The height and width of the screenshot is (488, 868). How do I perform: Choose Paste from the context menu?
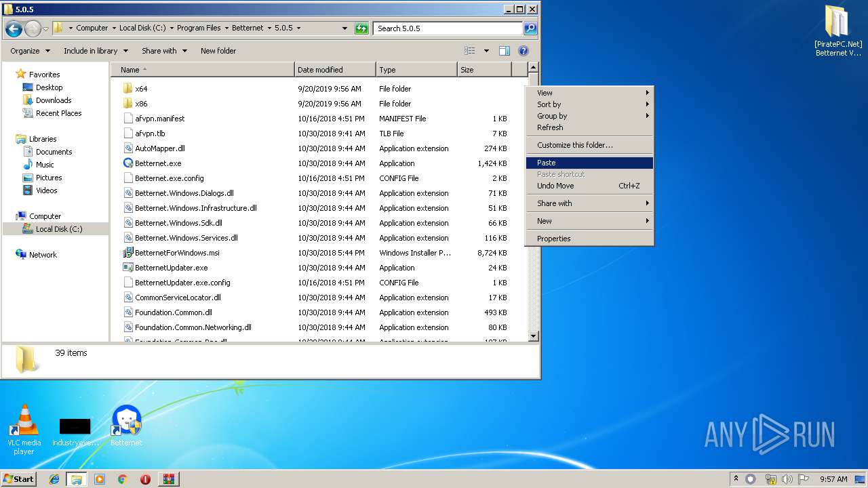pyautogui.click(x=589, y=163)
